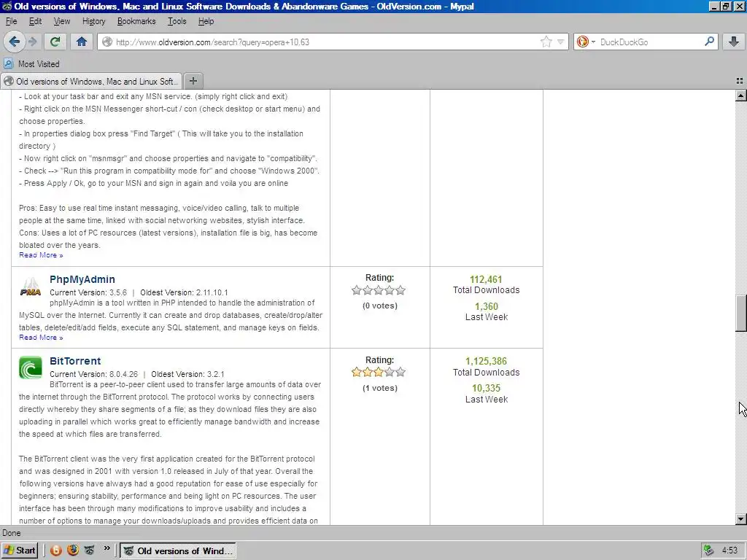Image resolution: width=747 pixels, height=560 pixels.
Task: Rate BitTorrent with the first star
Action: (356, 372)
